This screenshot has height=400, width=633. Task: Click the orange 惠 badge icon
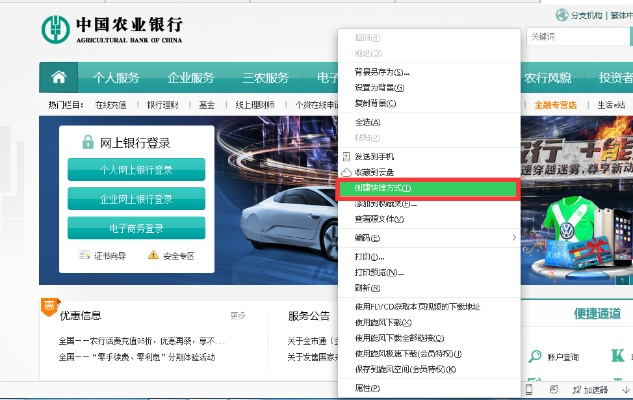[50, 307]
